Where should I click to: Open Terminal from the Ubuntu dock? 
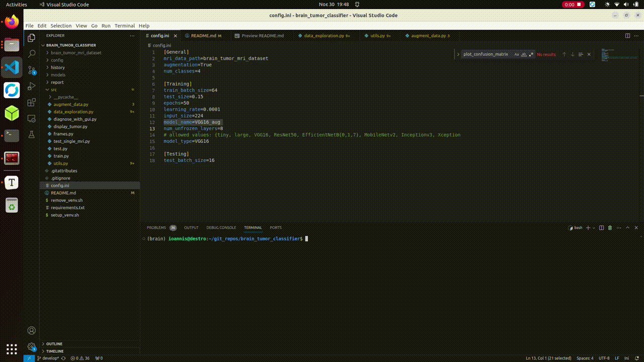[12, 135]
